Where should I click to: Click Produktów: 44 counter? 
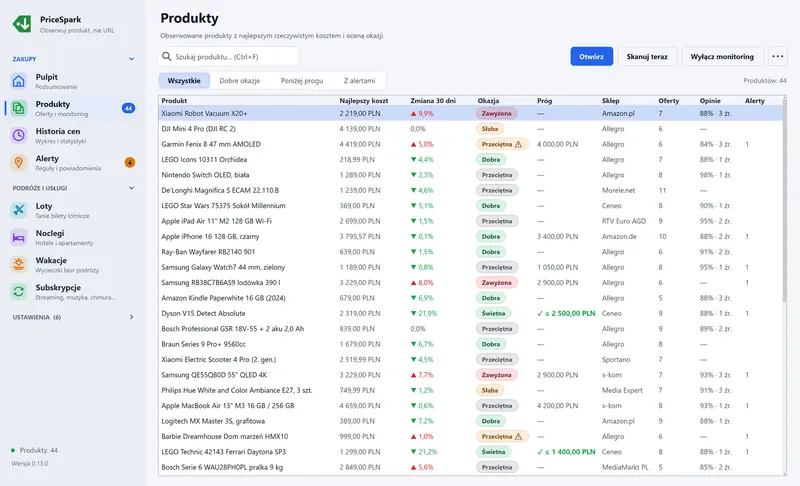click(765, 81)
